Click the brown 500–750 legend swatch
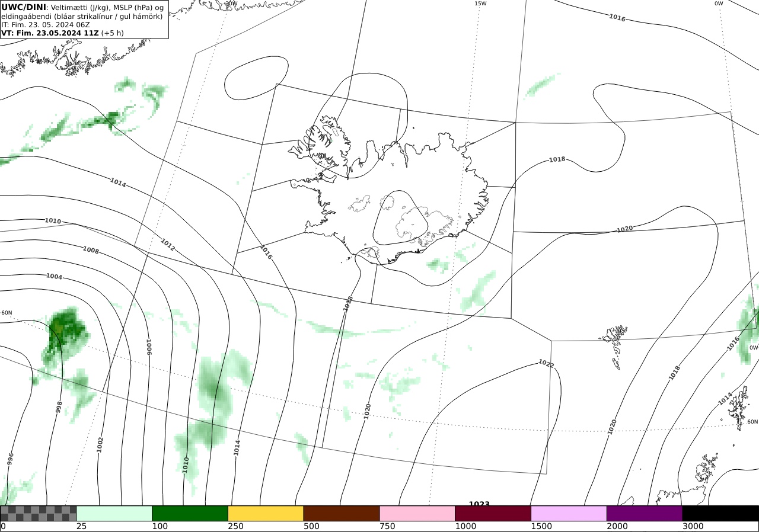 point(342,513)
